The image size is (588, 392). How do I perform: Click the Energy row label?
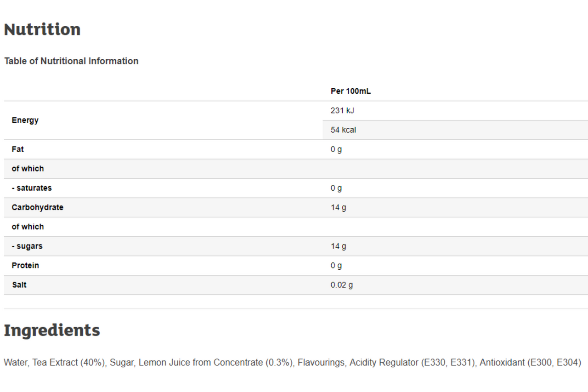[x=25, y=120]
